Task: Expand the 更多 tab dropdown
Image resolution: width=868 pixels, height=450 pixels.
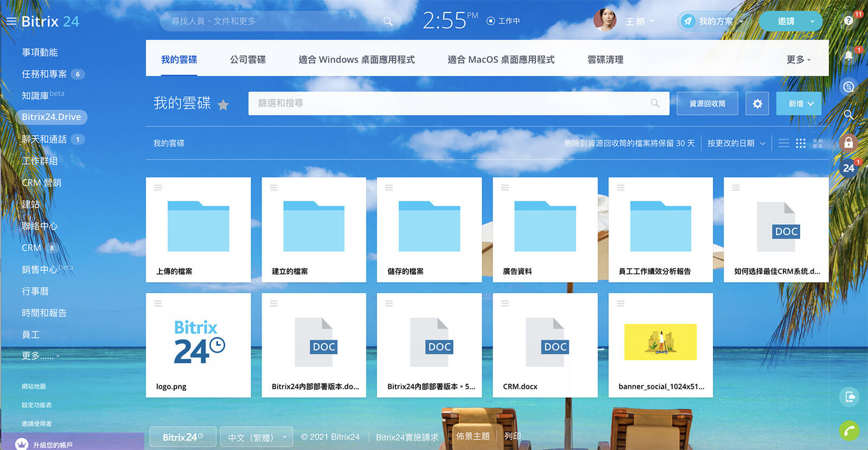Action: [799, 60]
